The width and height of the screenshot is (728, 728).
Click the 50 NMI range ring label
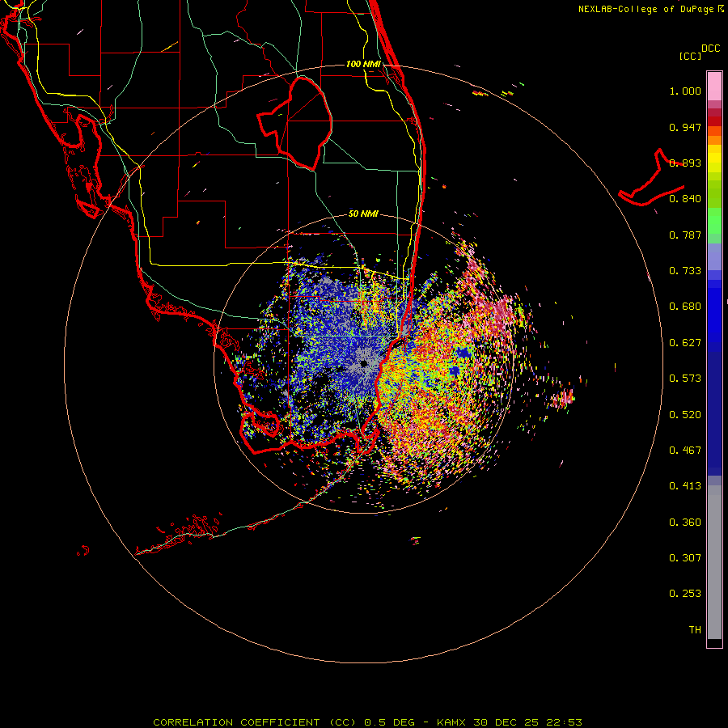pos(363,214)
